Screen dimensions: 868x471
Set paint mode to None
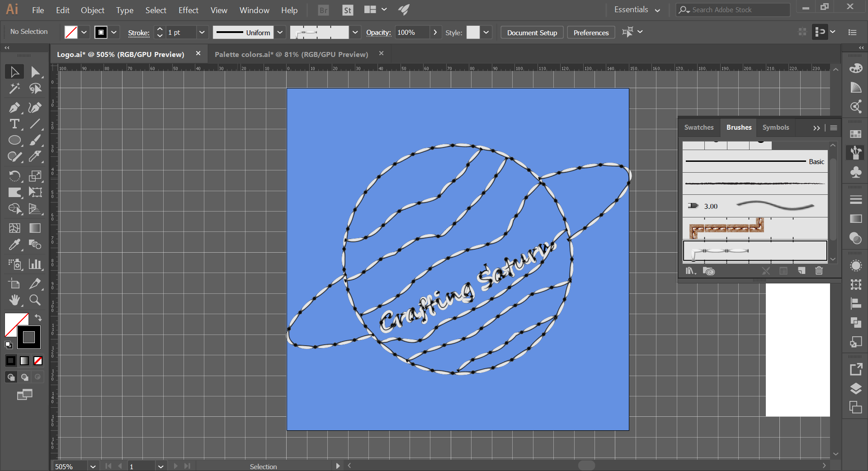(x=38, y=361)
